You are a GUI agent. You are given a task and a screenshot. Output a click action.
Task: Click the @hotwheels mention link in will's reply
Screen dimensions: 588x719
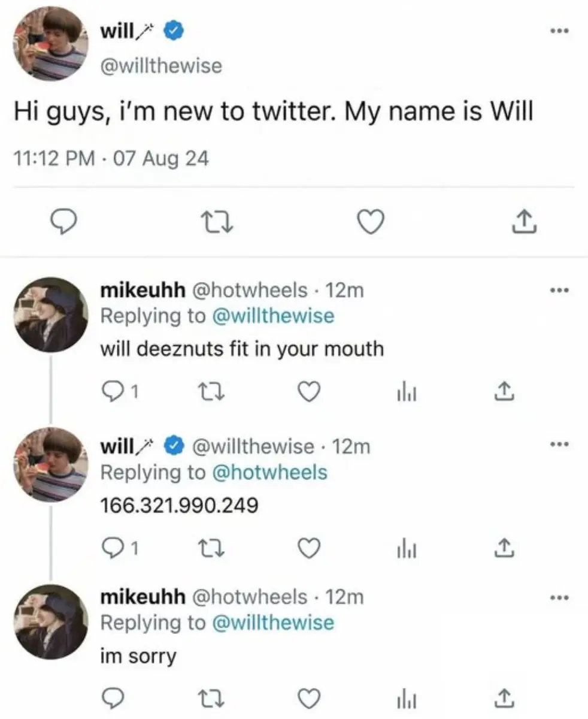coord(270,472)
